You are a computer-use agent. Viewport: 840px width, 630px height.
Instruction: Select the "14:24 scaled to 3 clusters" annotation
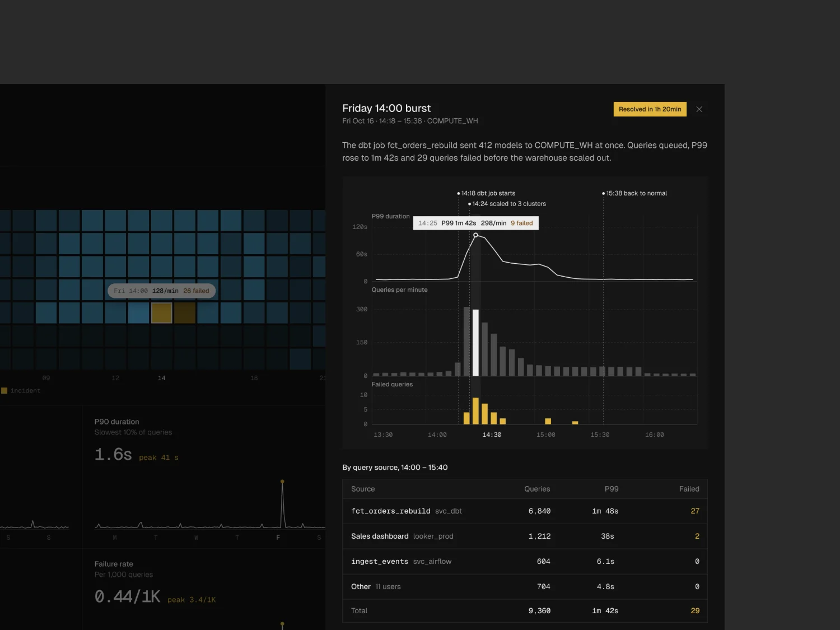point(507,204)
